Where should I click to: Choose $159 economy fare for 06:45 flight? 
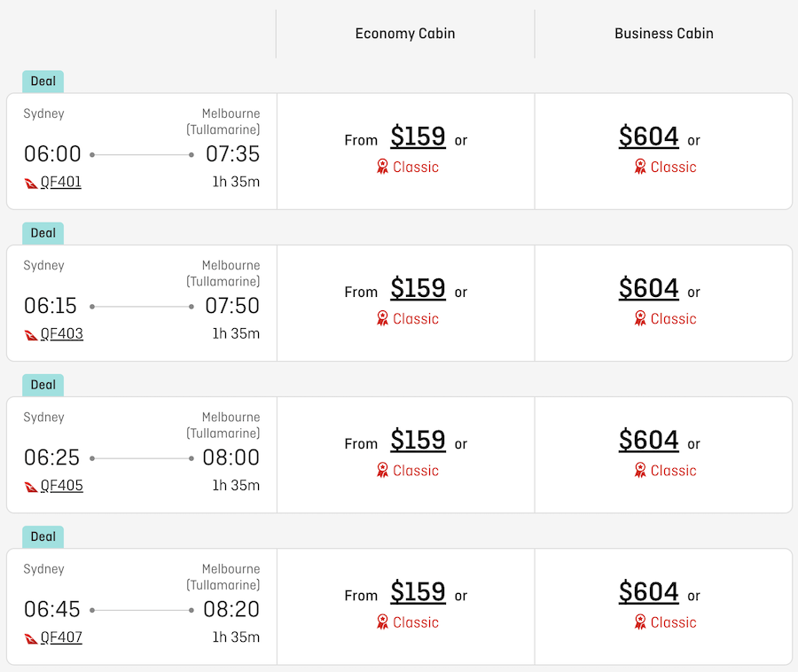(x=418, y=592)
